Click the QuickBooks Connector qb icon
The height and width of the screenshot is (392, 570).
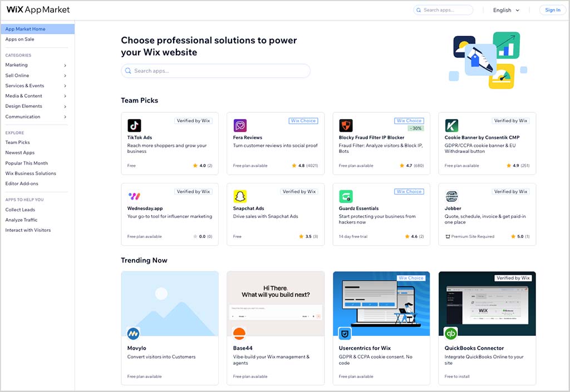click(x=451, y=333)
